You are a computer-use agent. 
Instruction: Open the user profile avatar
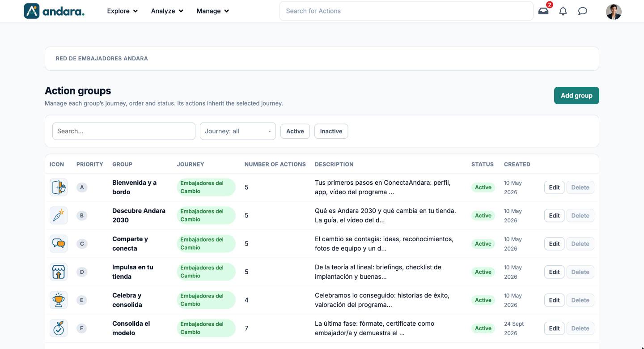(614, 11)
